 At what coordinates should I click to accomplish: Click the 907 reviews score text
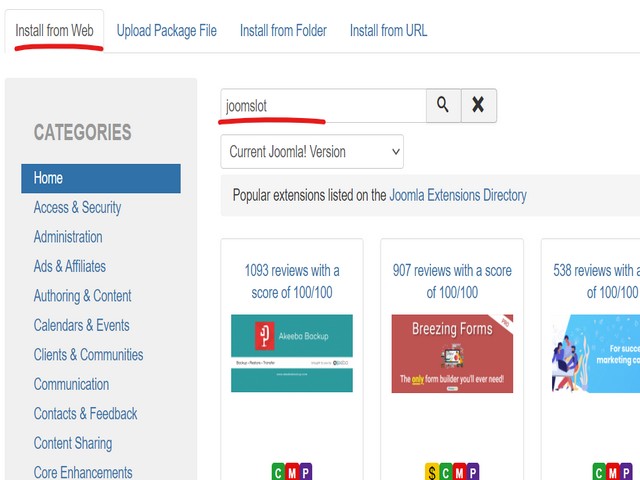[x=452, y=281]
